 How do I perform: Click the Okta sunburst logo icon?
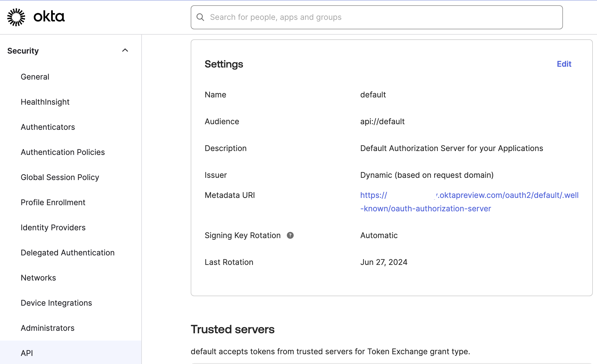click(16, 17)
